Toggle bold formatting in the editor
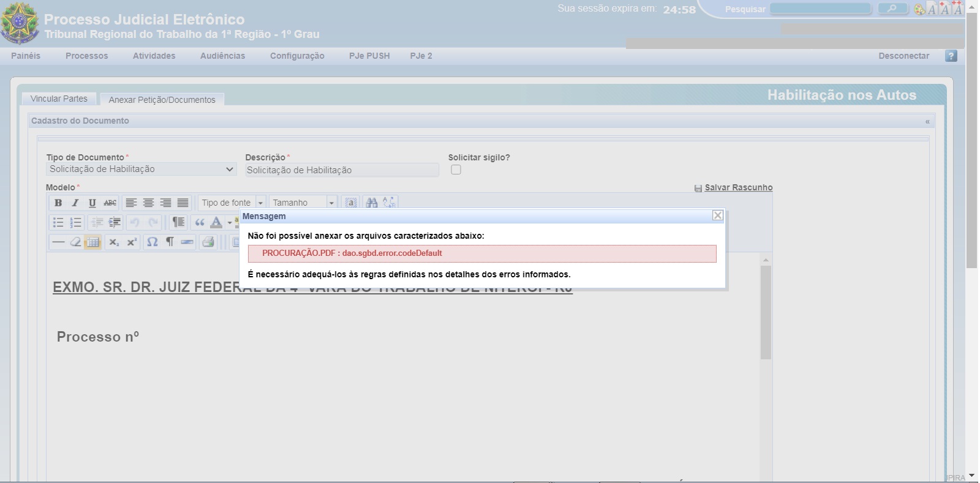980x483 pixels. 58,203
